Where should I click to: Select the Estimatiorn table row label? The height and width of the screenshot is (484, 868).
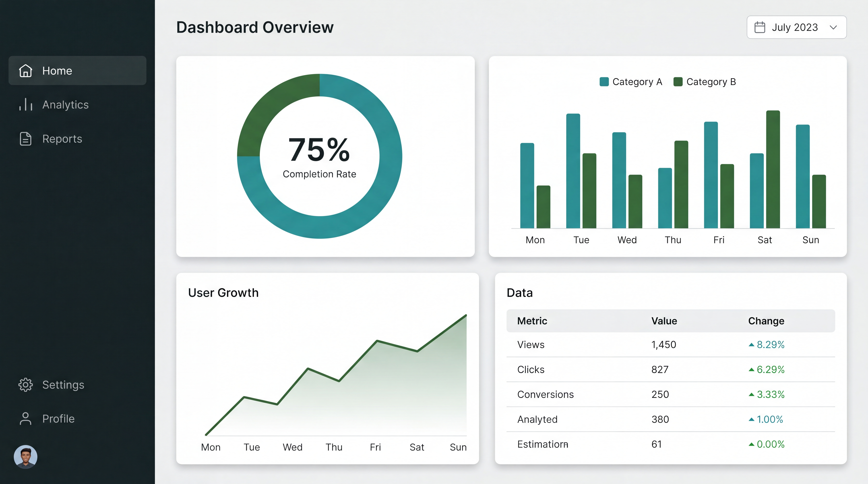click(542, 444)
